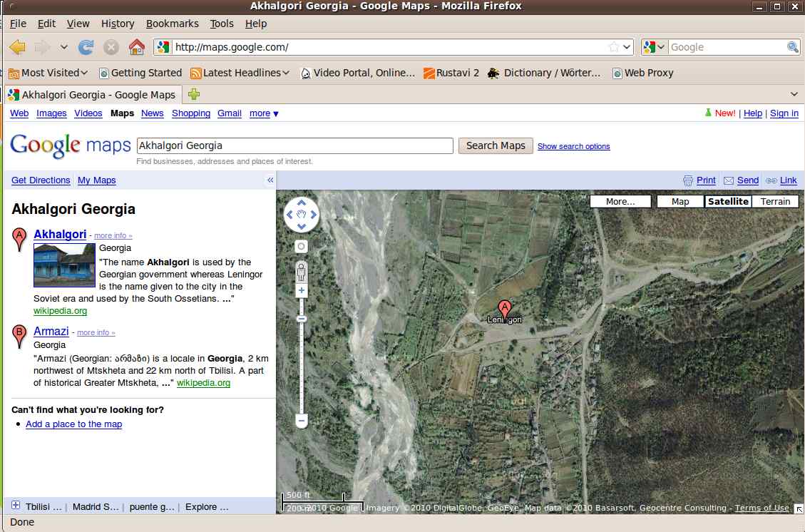Expand the plus box beside Tbilisi at bottom
The height and width of the screenshot is (532, 805).
pos(16,506)
